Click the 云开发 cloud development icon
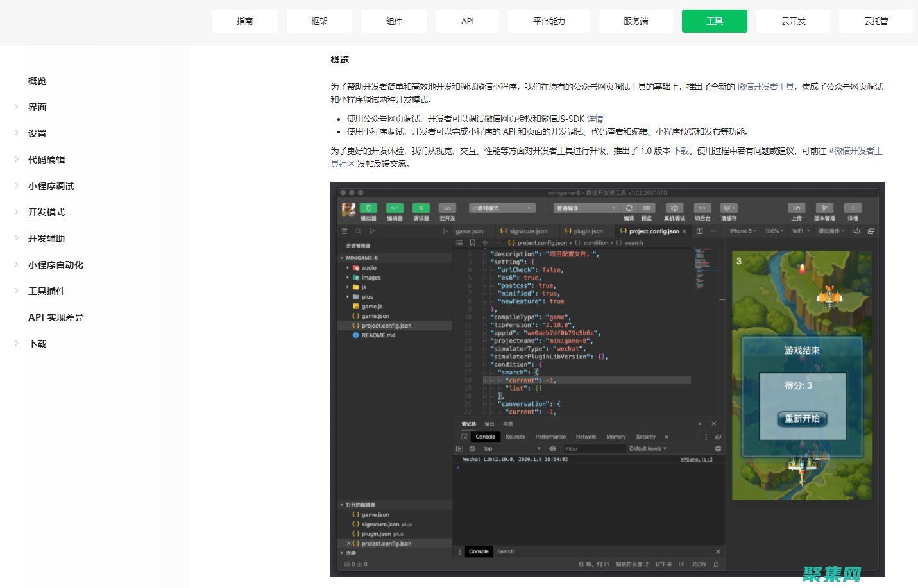The width and height of the screenshot is (918, 588). 448,207
